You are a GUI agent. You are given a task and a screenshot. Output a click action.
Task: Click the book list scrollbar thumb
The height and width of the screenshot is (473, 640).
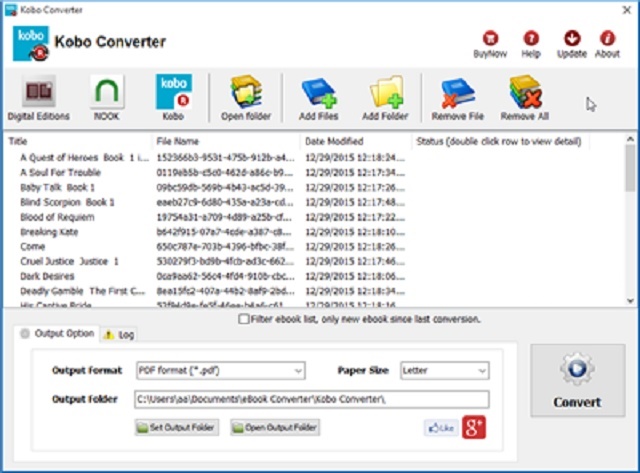[x=630, y=167]
